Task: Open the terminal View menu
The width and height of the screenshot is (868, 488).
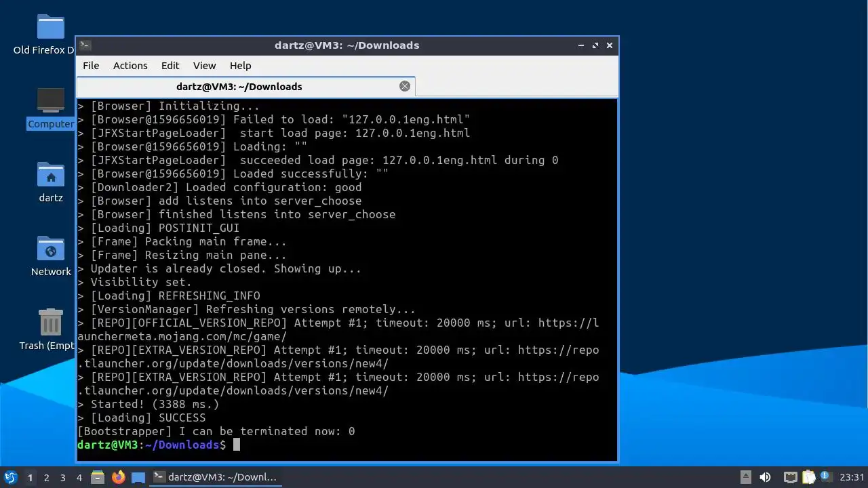Action: (x=204, y=66)
